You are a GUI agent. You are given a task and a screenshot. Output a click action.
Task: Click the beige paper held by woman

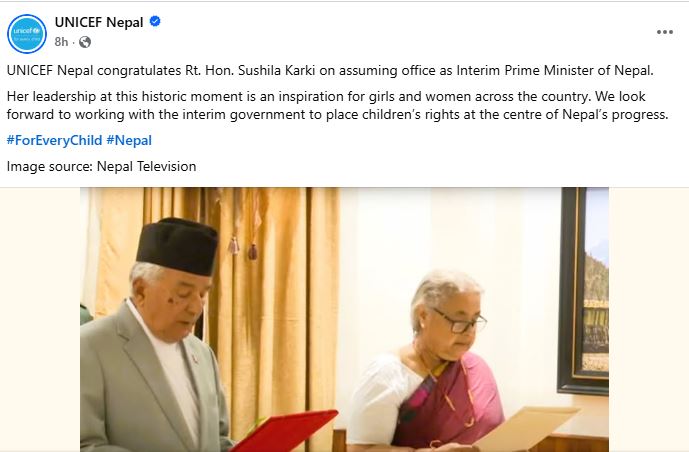point(527,428)
